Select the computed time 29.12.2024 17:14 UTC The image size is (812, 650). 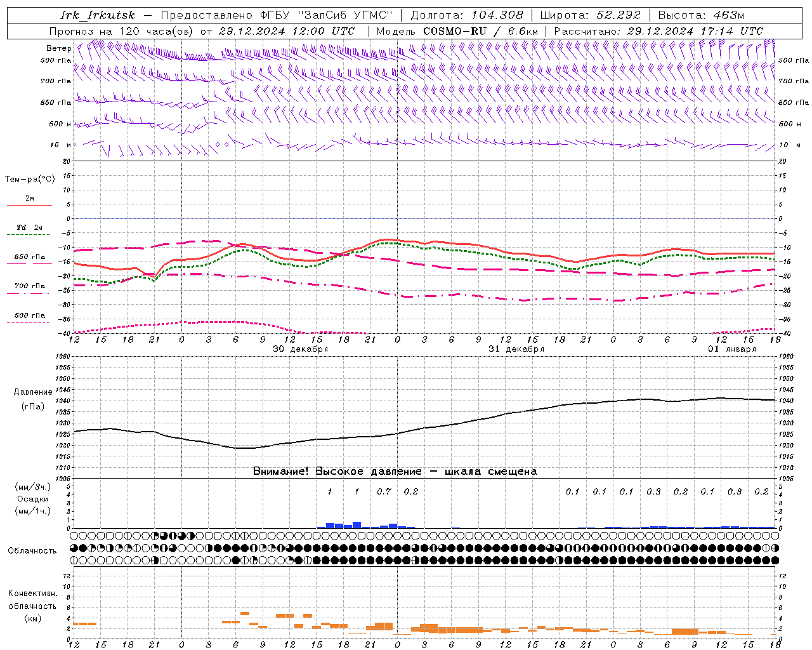pyautogui.click(x=695, y=31)
